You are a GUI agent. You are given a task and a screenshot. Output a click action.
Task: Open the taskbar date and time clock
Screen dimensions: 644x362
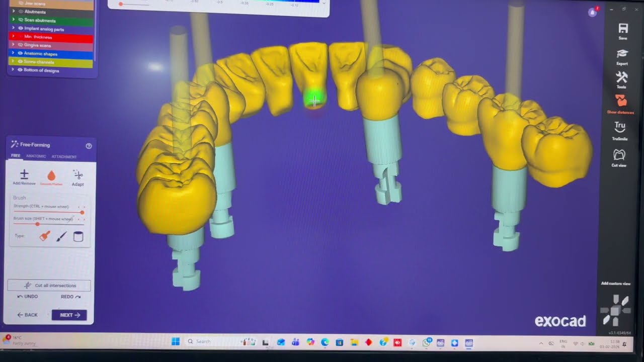(610, 344)
